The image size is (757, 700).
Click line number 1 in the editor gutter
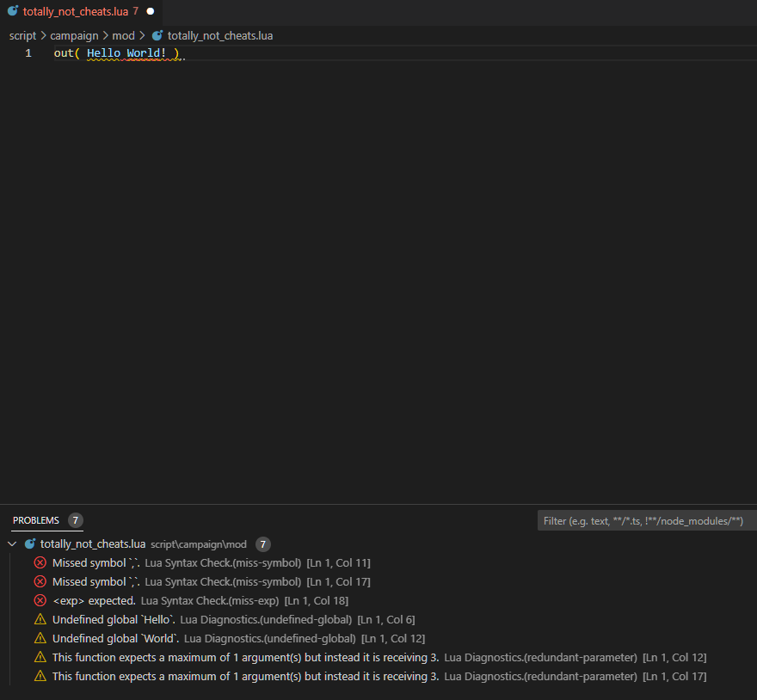click(x=28, y=53)
